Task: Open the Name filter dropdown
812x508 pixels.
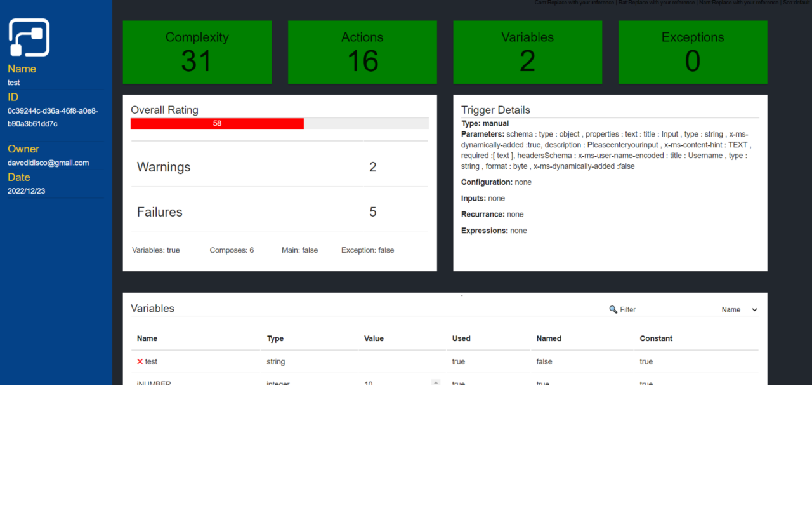Action: [740, 309]
